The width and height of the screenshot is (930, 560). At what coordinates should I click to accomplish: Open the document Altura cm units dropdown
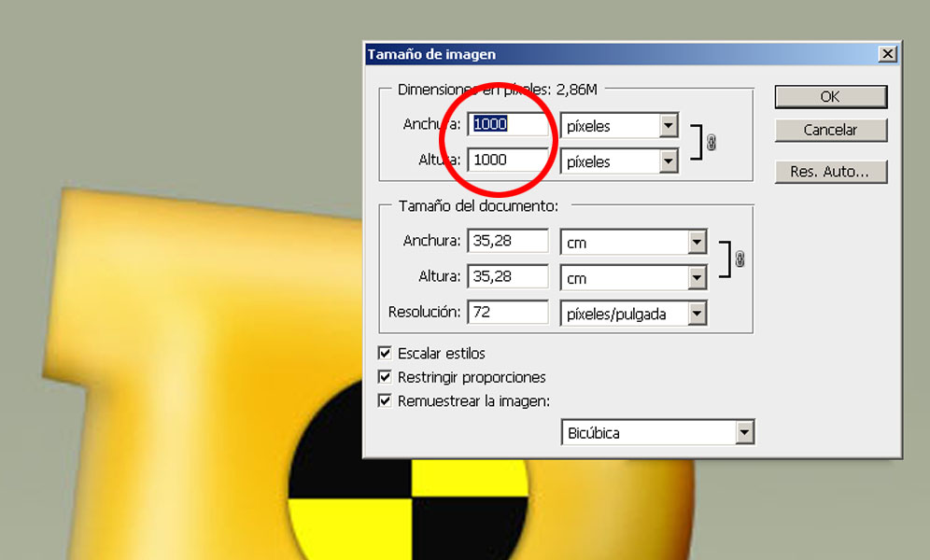[633, 278]
